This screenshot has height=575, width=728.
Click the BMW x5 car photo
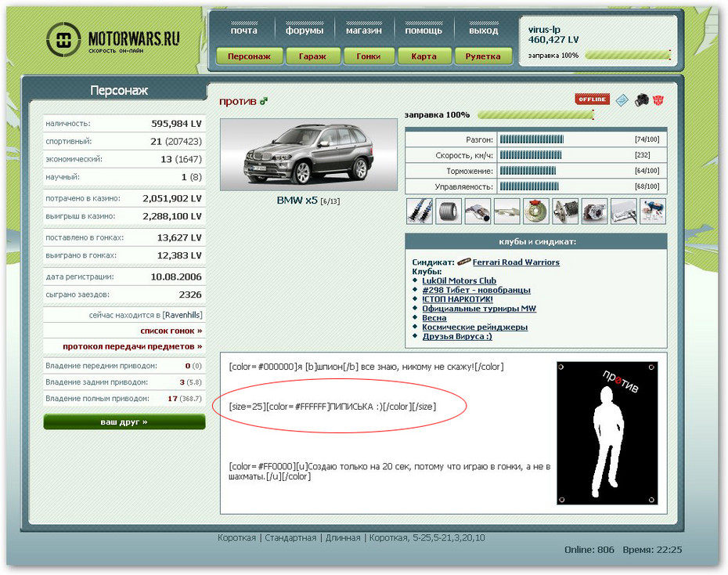pos(308,154)
